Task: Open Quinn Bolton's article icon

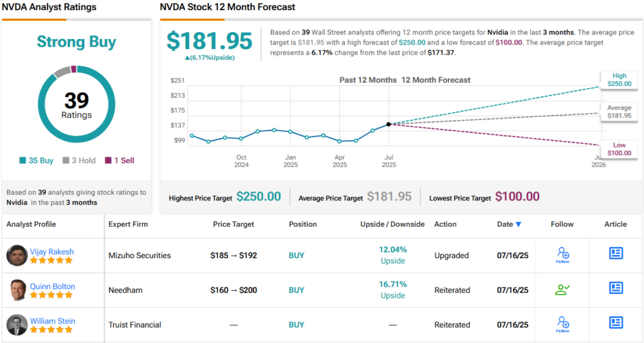Action: coord(616,288)
